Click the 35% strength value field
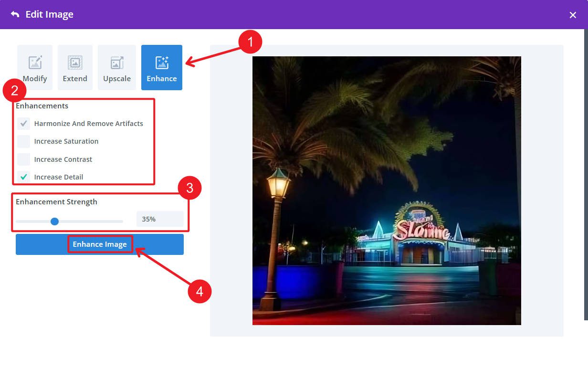The height and width of the screenshot is (369, 588). coord(159,219)
